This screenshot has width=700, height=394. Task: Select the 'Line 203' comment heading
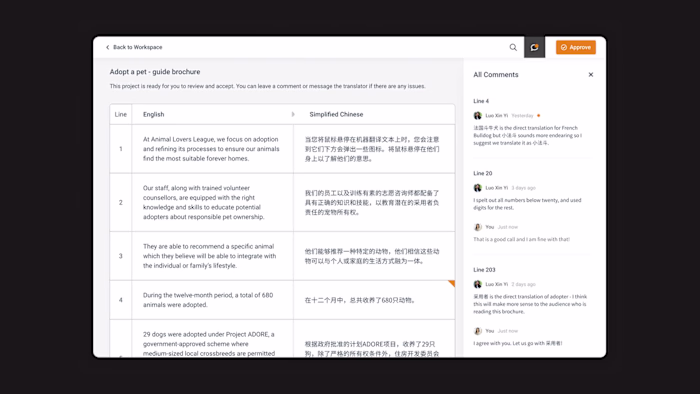pyautogui.click(x=484, y=270)
